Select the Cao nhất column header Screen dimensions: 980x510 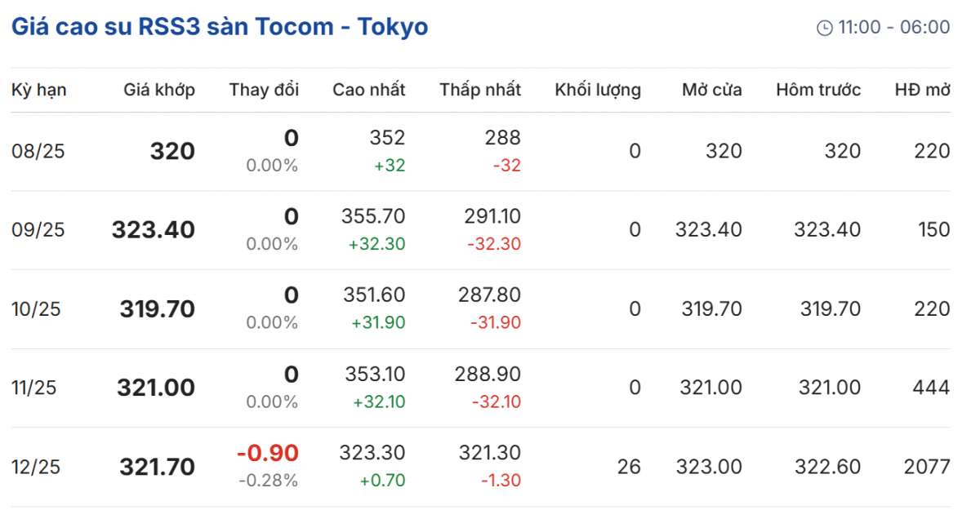tap(368, 90)
